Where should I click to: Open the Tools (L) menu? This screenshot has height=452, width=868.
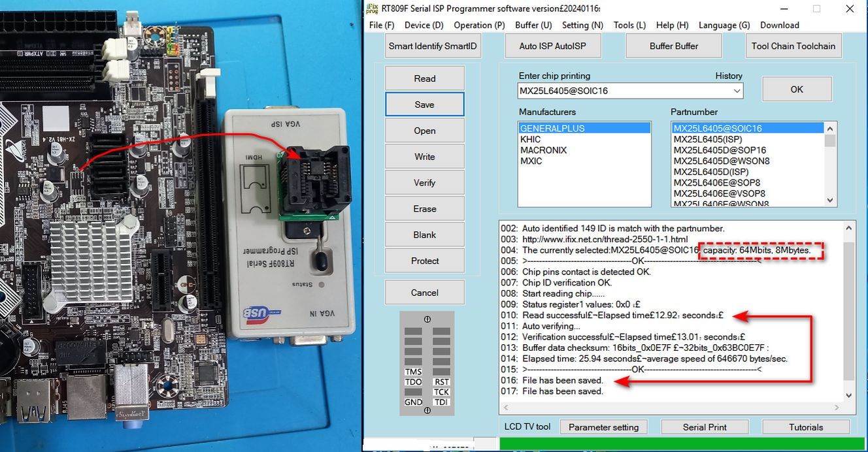point(629,25)
